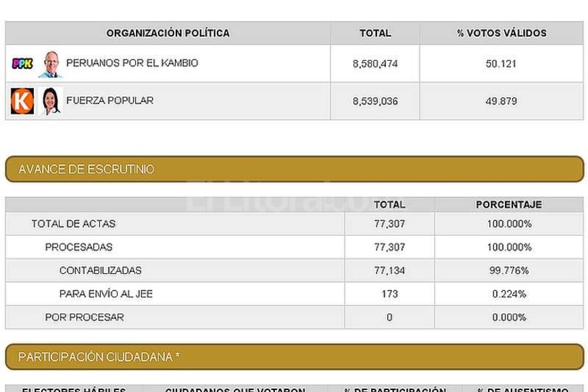
Task: Select the Contabilizadas row label
Action: click(100, 270)
